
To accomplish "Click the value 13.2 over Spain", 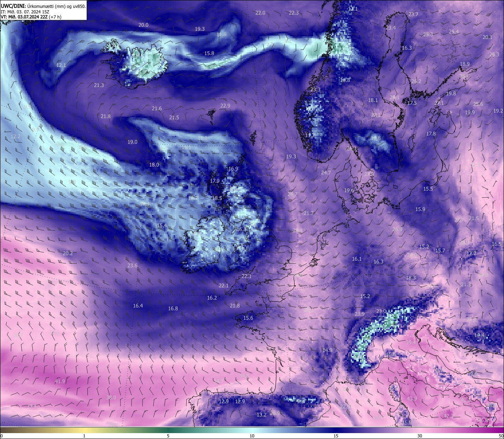I will tap(261, 415).
